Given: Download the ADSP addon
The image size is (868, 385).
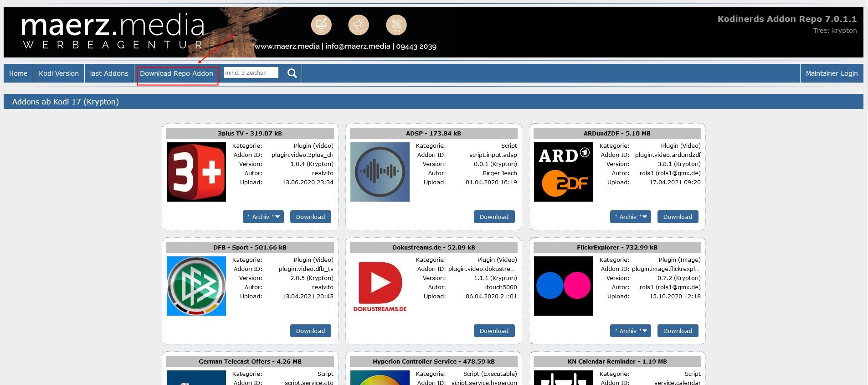Looking at the screenshot, I should pos(494,217).
